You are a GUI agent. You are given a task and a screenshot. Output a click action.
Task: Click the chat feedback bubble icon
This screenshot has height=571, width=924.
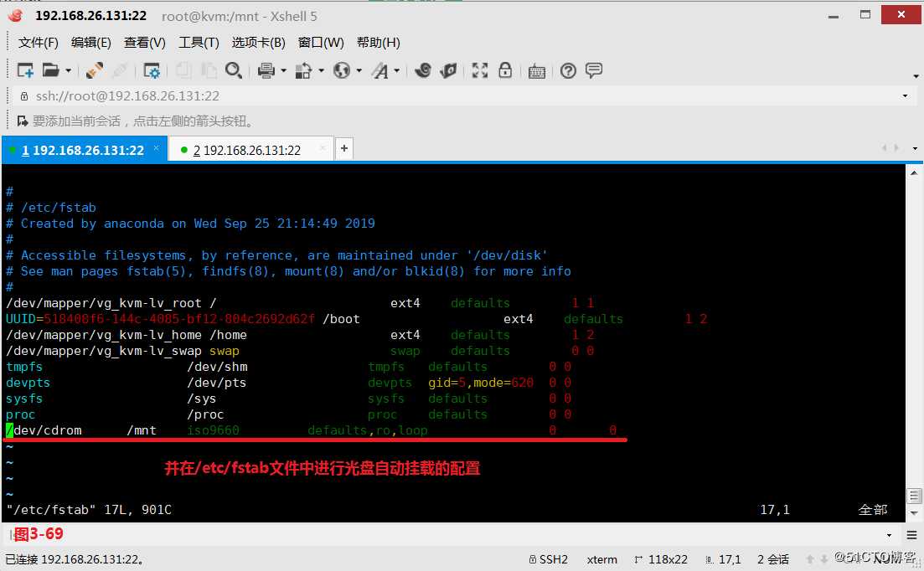click(593, 70)
